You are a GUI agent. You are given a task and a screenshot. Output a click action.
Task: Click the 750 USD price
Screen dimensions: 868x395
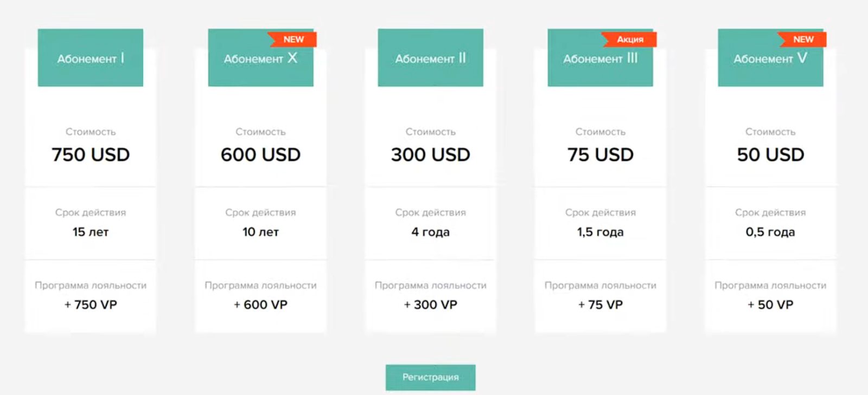click(91, 155)
